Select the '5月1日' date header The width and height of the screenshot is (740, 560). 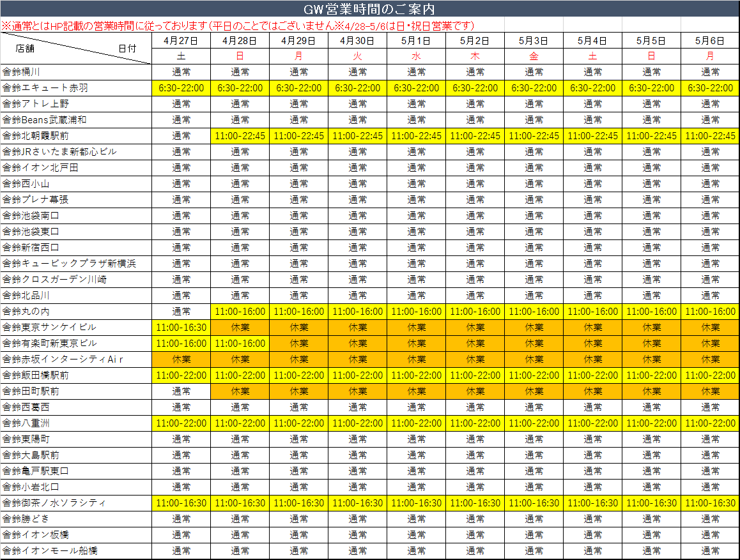416,40
